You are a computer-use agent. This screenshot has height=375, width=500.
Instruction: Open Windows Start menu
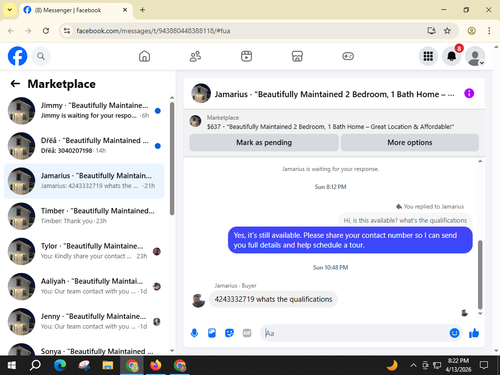click(x=12, y=365)
